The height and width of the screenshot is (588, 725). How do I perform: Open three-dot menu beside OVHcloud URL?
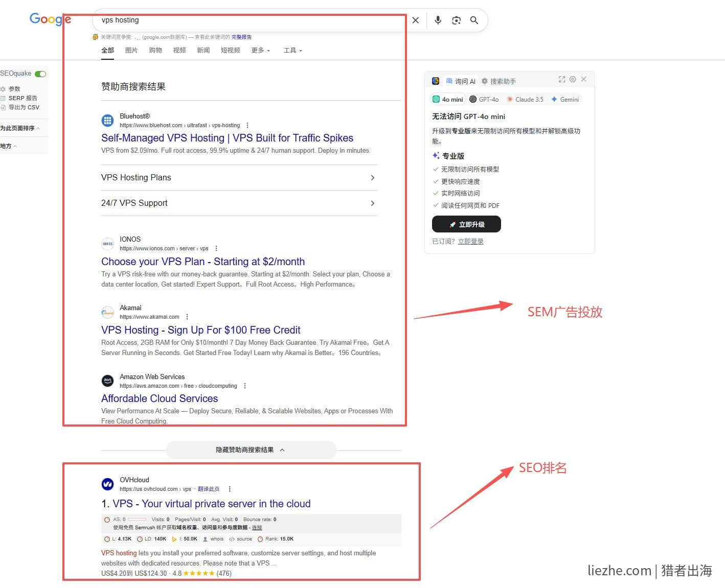(x=230, y=489)
